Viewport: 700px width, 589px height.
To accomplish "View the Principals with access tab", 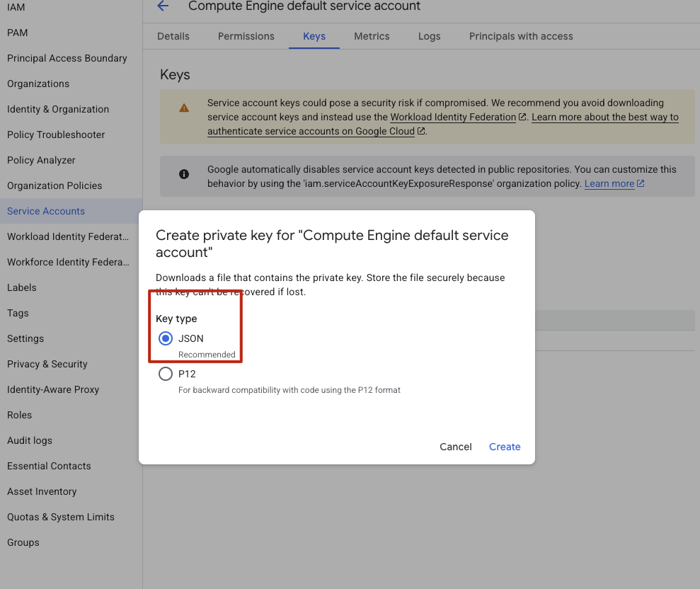I will [521, 36].
